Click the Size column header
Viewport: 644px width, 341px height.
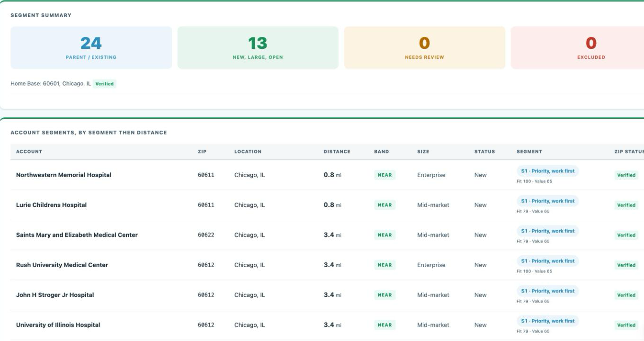(x=423, y=152)
